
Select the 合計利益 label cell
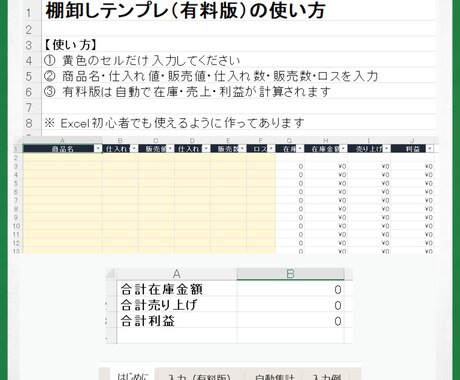coord(177,321)
